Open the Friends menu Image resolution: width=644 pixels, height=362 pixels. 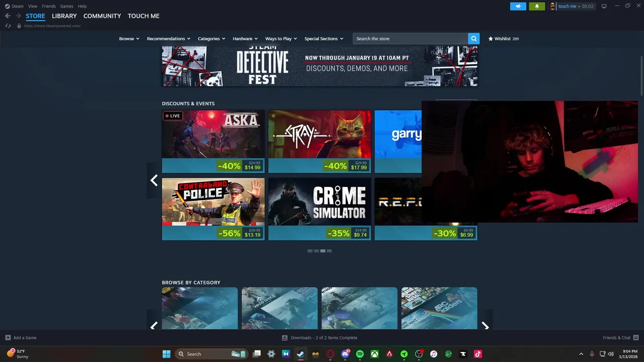tap(49, 6)
